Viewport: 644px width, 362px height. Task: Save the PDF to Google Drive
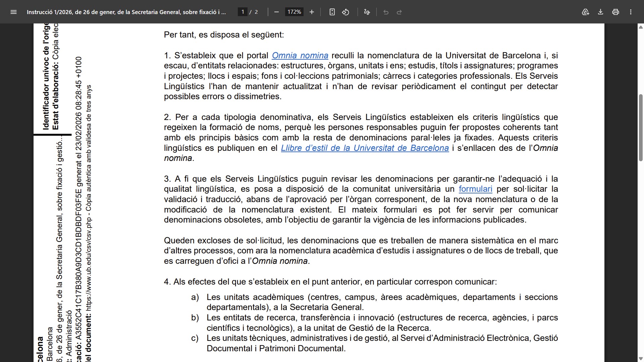point(585,12)
